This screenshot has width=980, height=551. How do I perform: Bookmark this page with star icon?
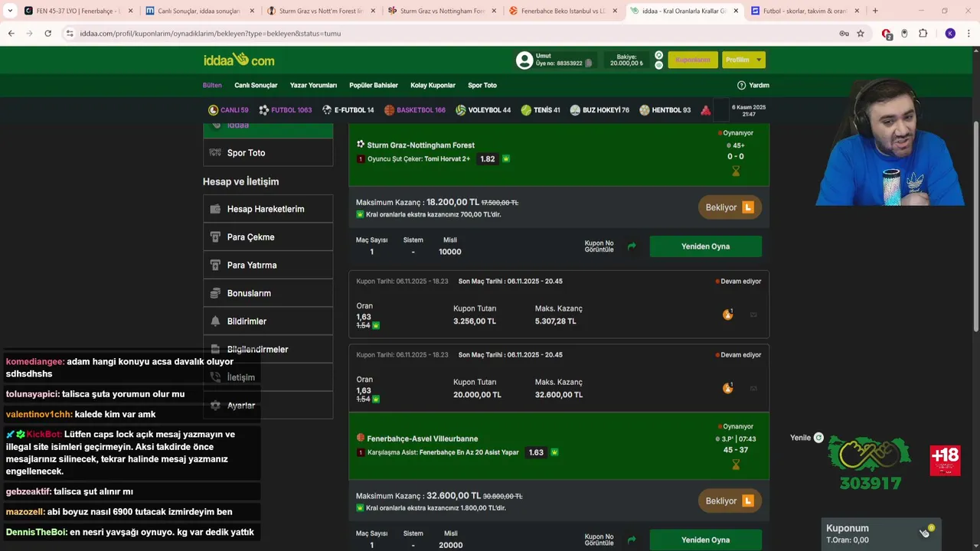pyautogui.click(x=861, y=34)
